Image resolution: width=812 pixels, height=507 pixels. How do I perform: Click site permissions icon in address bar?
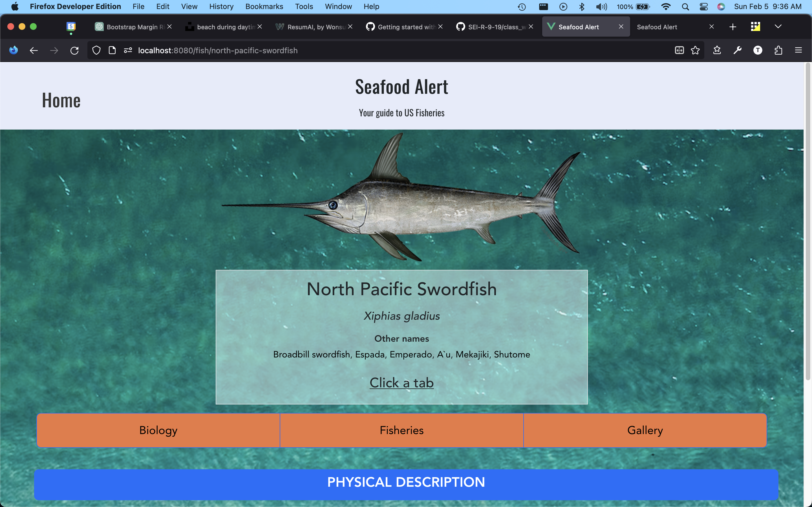click(x=128, y=51)
